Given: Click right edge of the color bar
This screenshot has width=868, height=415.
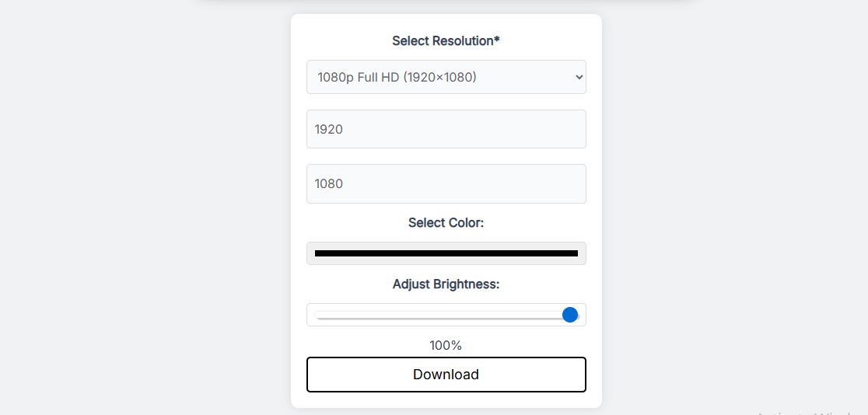Looking at the screenshot, I should 575,253.
